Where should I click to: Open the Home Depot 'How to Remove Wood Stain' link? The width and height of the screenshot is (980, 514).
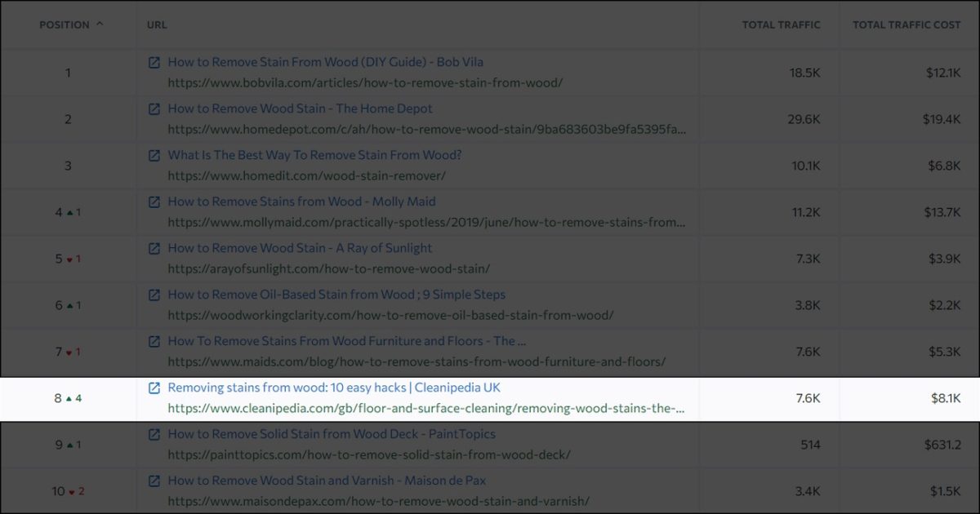pos(300,108)
